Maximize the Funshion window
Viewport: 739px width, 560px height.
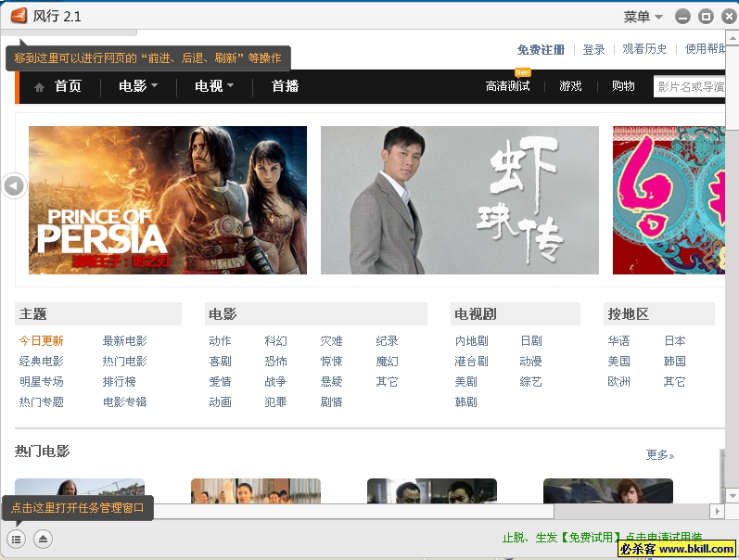point(706,17)
